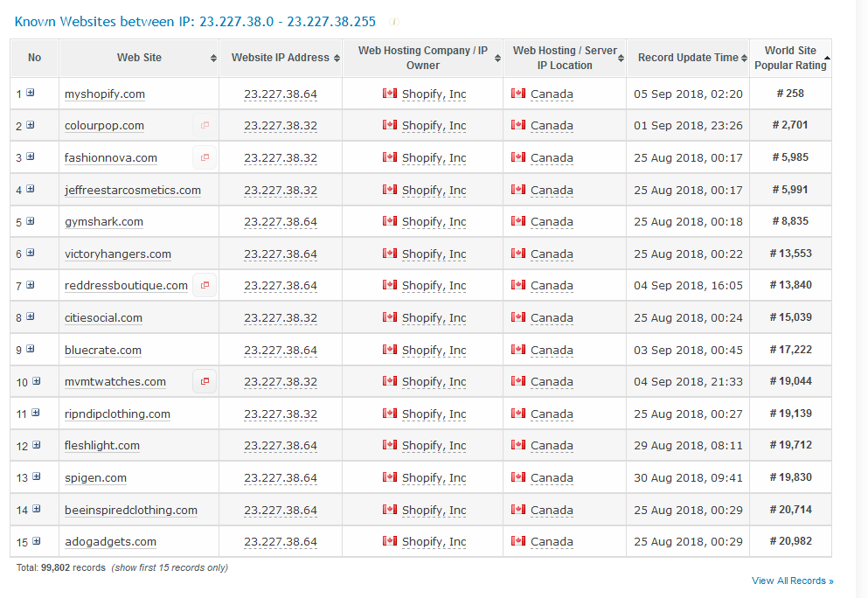The image size is (868, 598).
Task: Open mvmtwatches.com external window icon
Action: tap(205, 381)
